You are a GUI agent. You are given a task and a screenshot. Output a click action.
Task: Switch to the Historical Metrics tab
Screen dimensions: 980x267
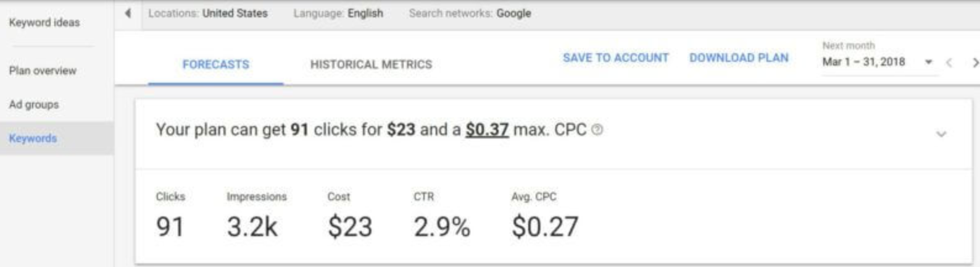[x=371, y=64]
